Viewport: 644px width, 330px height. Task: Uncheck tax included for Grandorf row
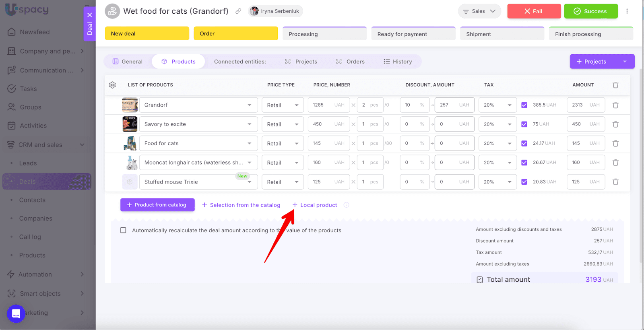coord(524,105)
